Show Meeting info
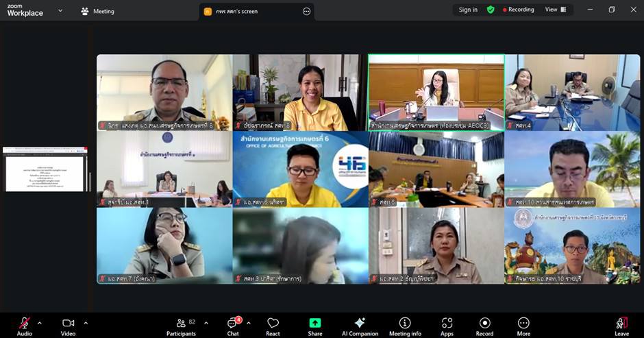This screenshot has width=644, height=338. click(405, 325)
